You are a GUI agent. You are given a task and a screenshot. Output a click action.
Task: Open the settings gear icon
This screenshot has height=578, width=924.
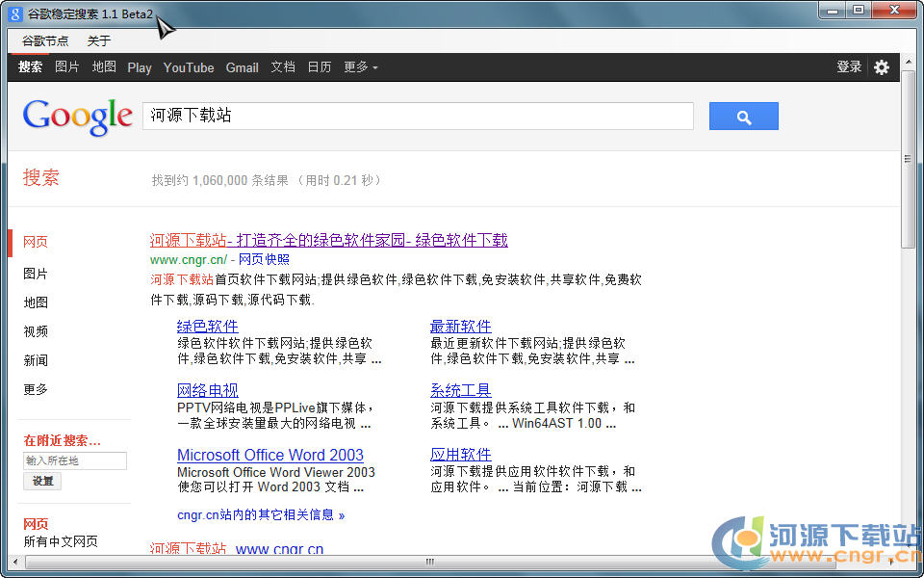(x=881, y=67)
